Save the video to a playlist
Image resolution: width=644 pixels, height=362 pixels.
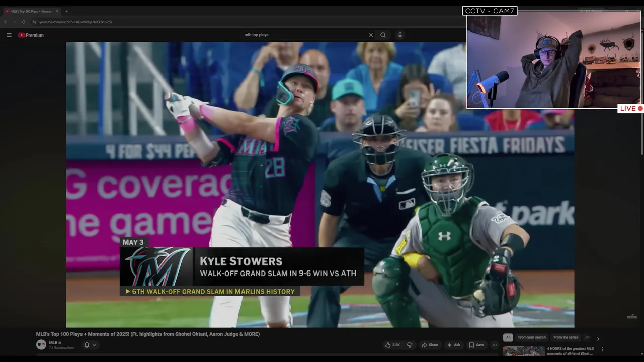coord(476,345)
